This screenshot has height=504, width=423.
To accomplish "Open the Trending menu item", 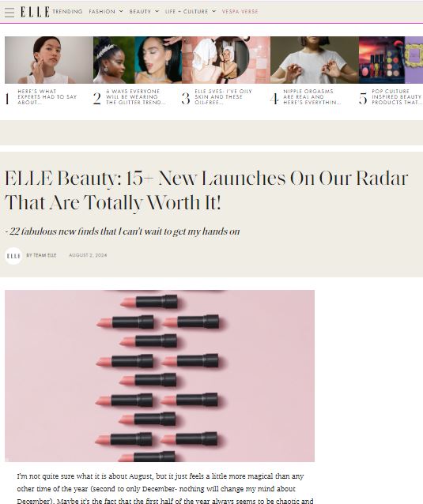I will (x=67, y=12).
